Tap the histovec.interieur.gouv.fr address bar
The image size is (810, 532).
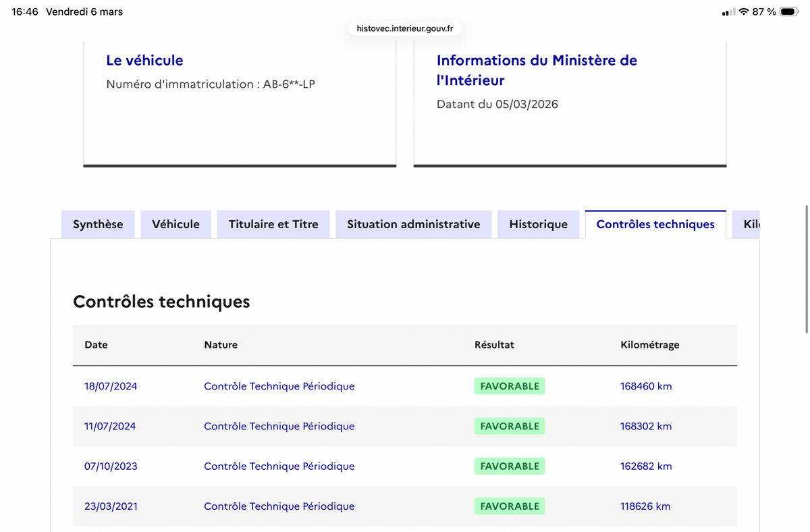pyautogui.click(x=405, y=28)
